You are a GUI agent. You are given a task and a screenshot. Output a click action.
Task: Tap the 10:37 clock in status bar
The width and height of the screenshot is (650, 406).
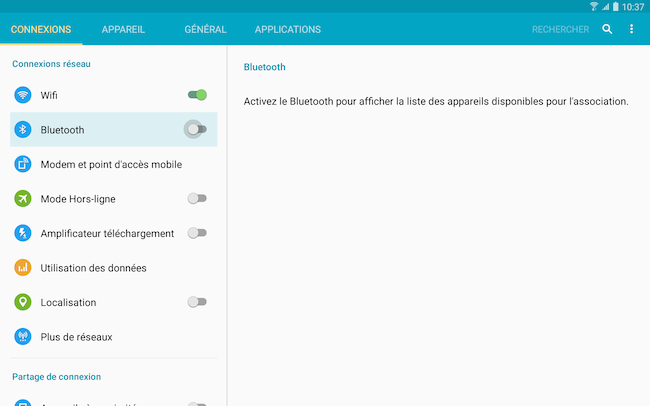pyautogui.click(x=633, y=7)
